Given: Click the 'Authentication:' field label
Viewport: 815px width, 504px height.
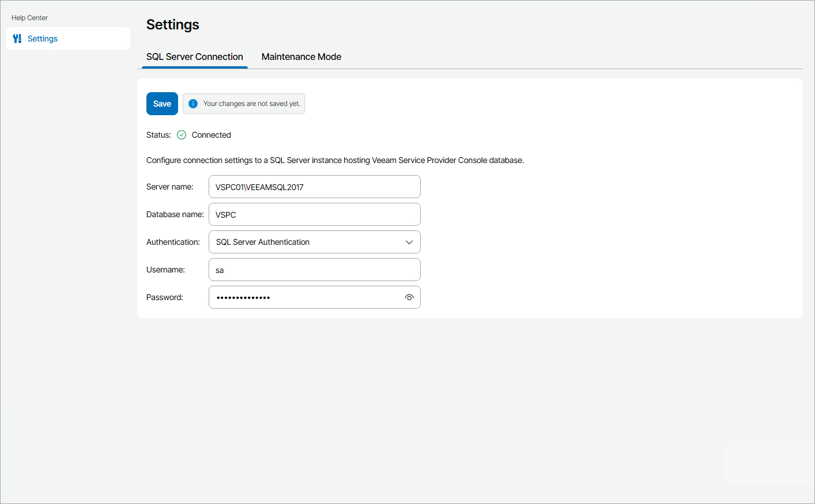Looking at the screenshot, I should click(173, 242).
